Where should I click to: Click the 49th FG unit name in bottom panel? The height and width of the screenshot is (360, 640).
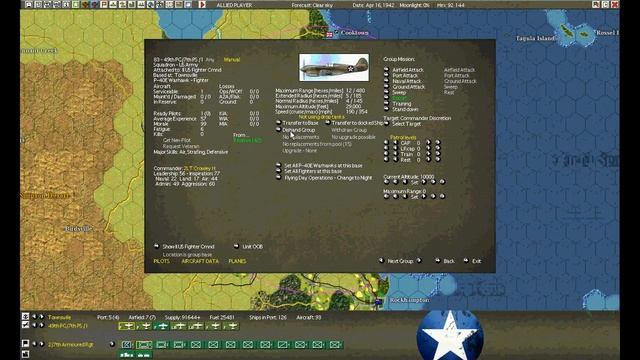pyautogui.click(x=68, y=326)
